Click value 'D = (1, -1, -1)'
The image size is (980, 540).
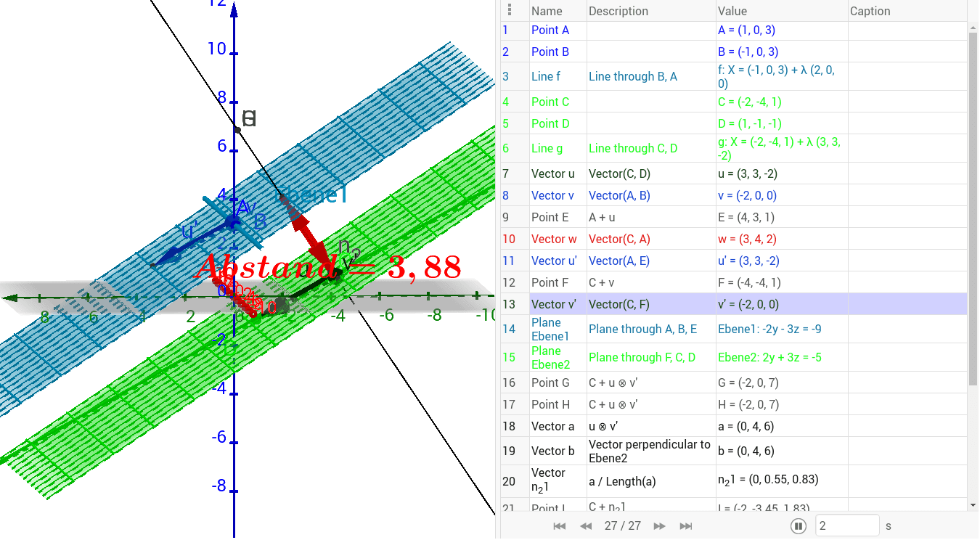click(750, 123)
